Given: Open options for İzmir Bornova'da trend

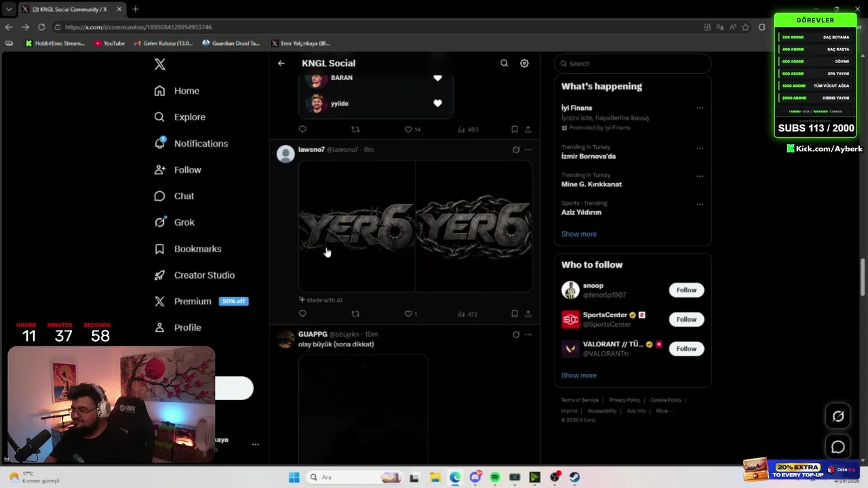Looking at the screenshot, I should [x=700, y=148].
